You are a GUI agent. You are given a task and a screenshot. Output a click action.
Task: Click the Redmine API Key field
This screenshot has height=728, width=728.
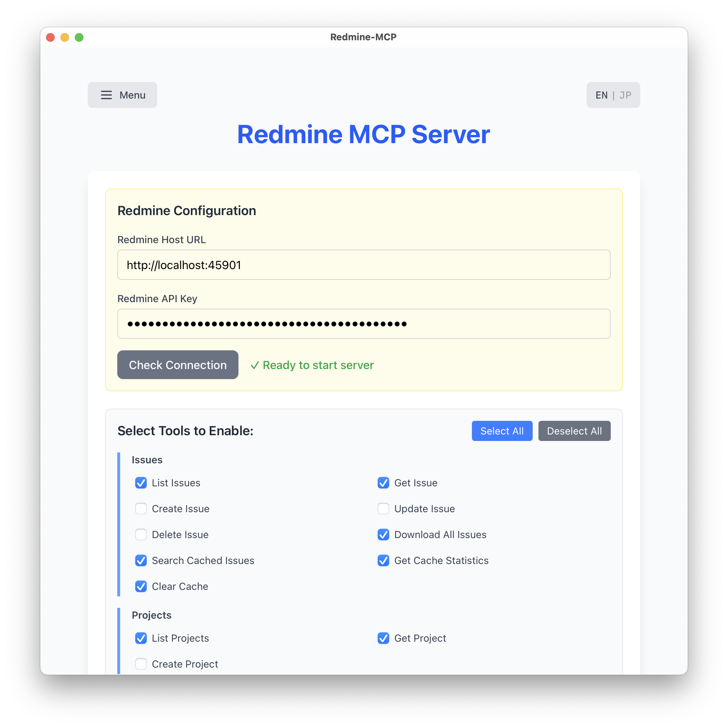point(364,324)
